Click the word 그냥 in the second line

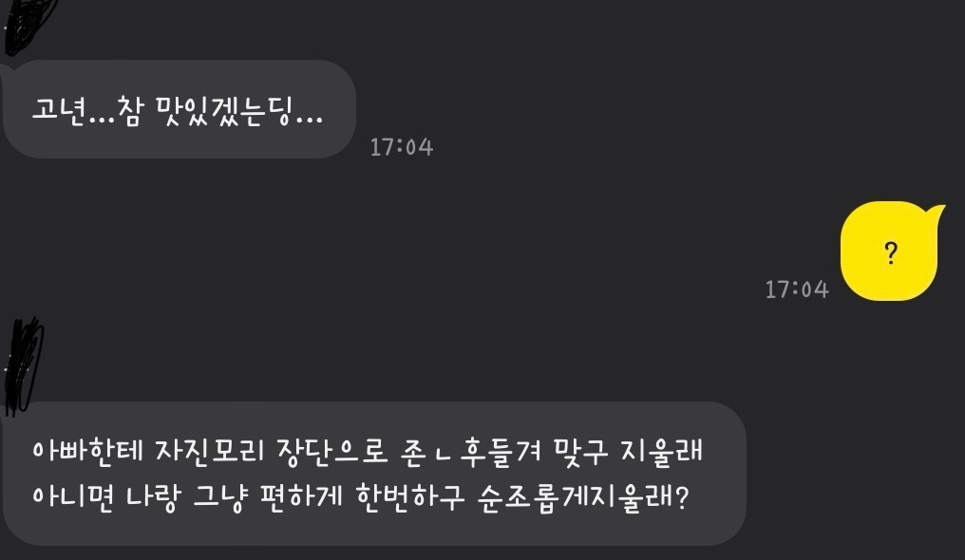pyautogui.click(x=219, y=498)
